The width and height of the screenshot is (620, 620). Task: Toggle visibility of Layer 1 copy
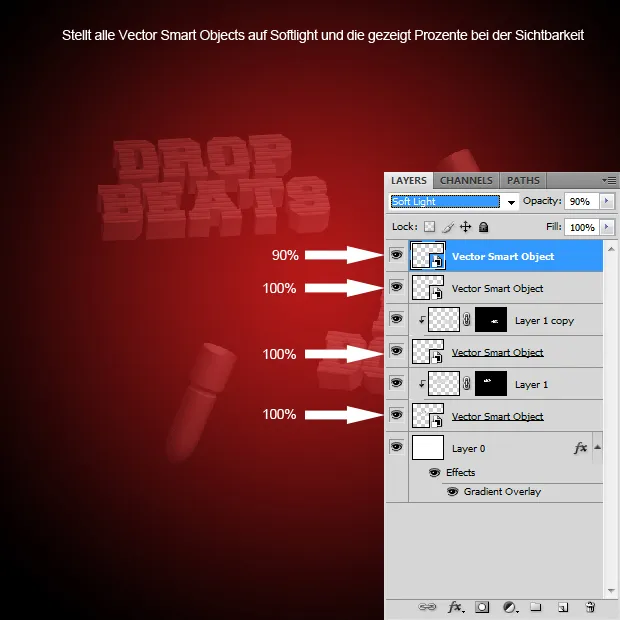pyautogui.click(x=396, y=320)
